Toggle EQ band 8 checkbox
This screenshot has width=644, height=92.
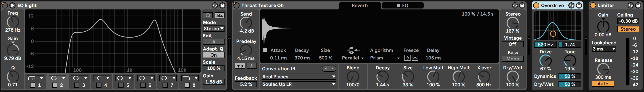tap(187, 85)
